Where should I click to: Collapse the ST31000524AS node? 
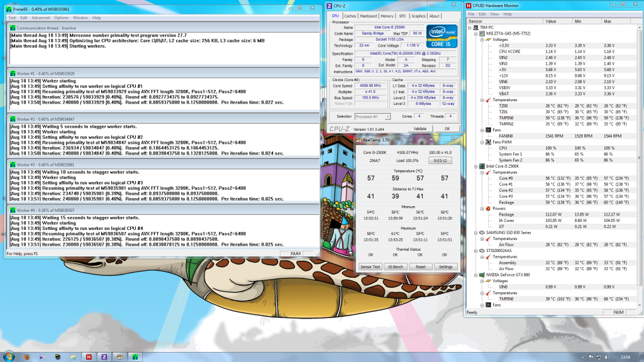475,251
